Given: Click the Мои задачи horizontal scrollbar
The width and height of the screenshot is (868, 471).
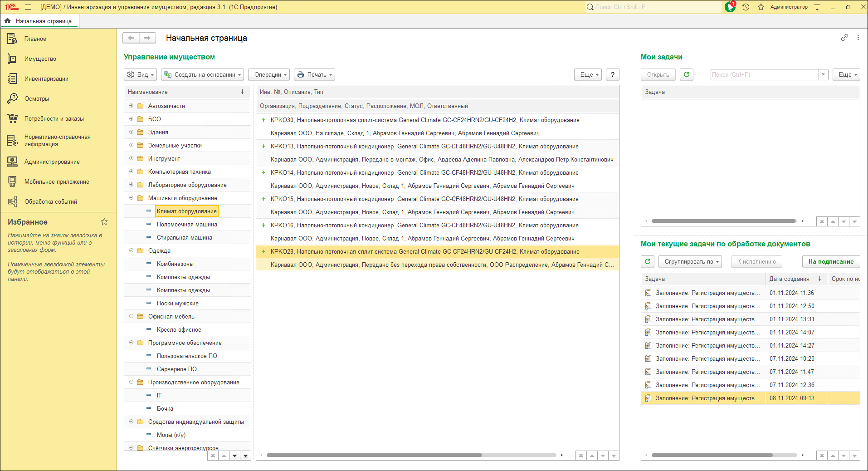Looking at the screenshot, I should click(724, 221).
